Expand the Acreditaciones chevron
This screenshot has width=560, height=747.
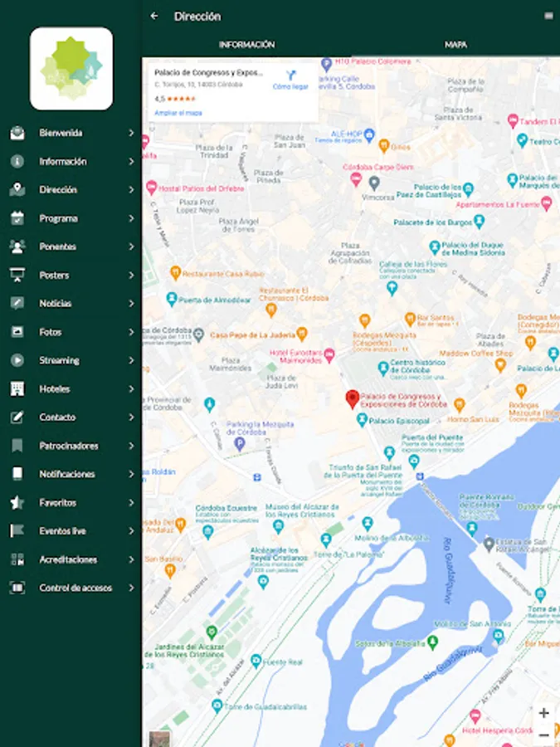(x=131, y=559)
